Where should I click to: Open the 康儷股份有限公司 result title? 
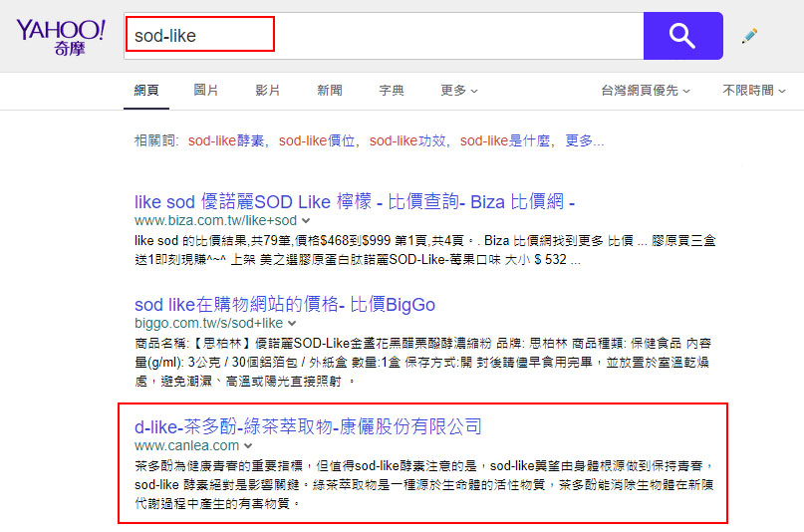(308, 426)
